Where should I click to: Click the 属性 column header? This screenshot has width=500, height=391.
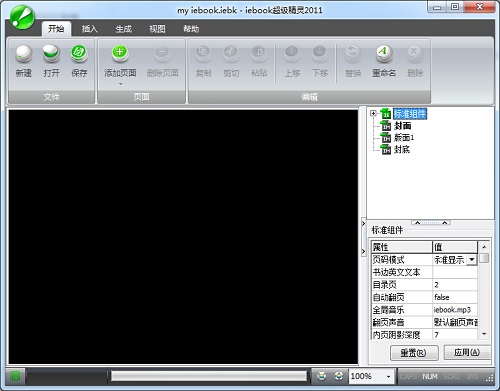[x=402, y=247]
